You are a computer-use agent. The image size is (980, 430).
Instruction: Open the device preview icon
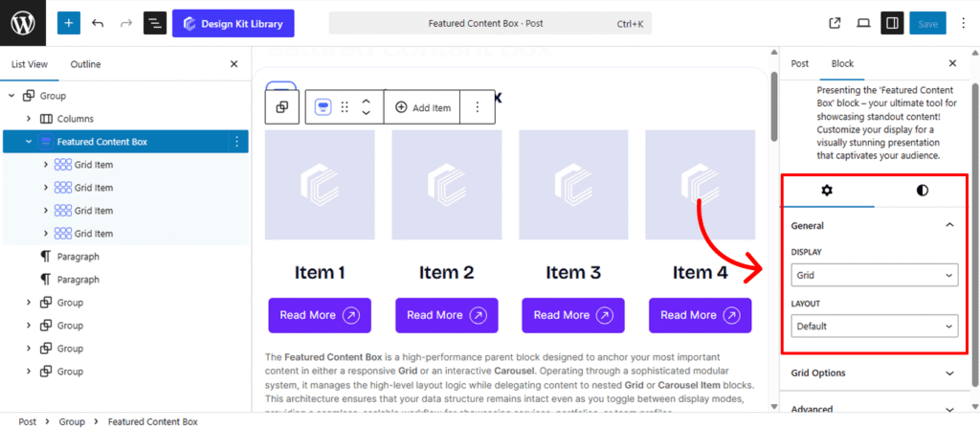click(863, 23)
